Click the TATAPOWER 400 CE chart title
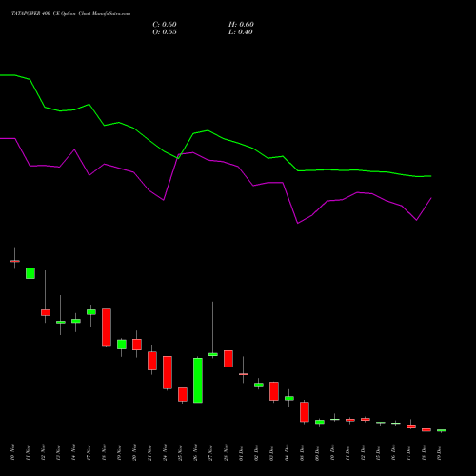This screenshot has height=476, width=476. [x=71, y=14]
